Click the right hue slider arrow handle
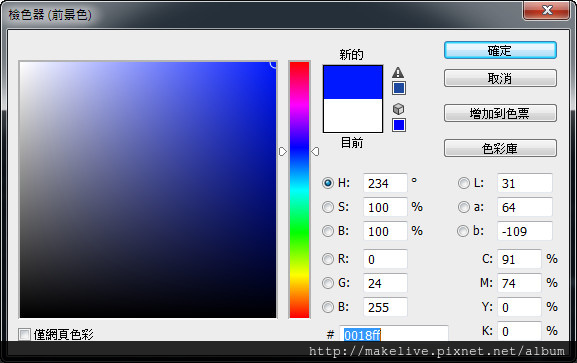 tap(315, 152)
